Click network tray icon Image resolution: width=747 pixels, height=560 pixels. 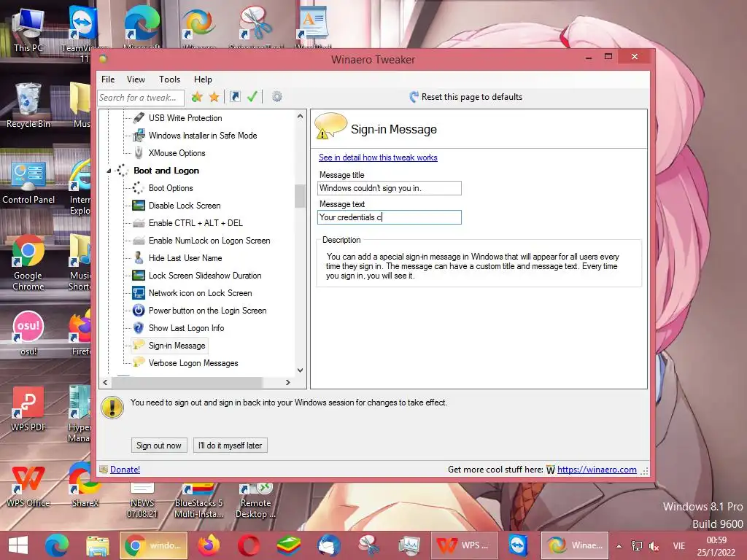pyautogui.click(x=636, y=546)
